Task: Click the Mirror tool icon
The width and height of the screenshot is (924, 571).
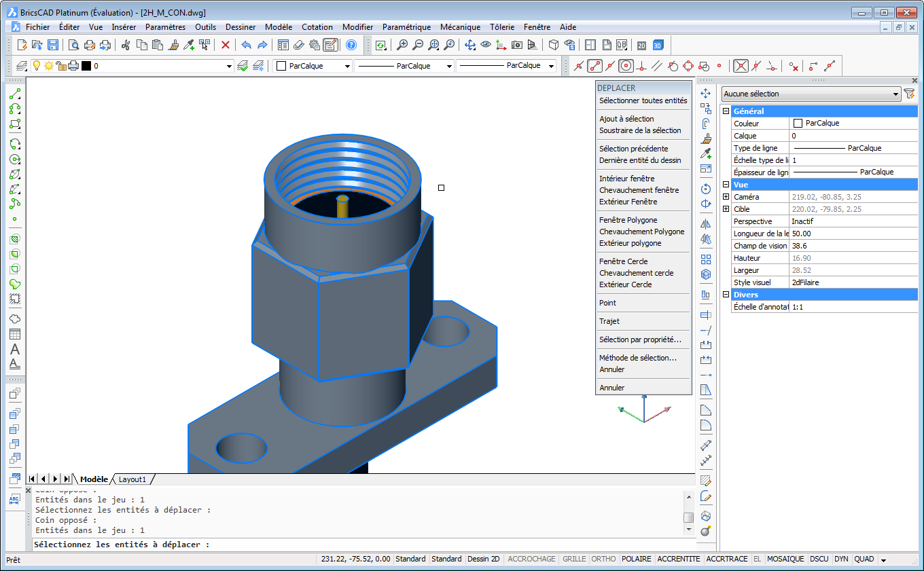Action: coord(706,224)
